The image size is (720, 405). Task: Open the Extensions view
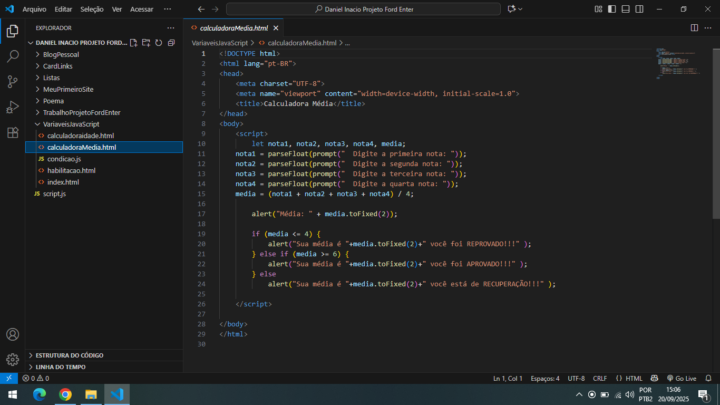click(12, 132)
